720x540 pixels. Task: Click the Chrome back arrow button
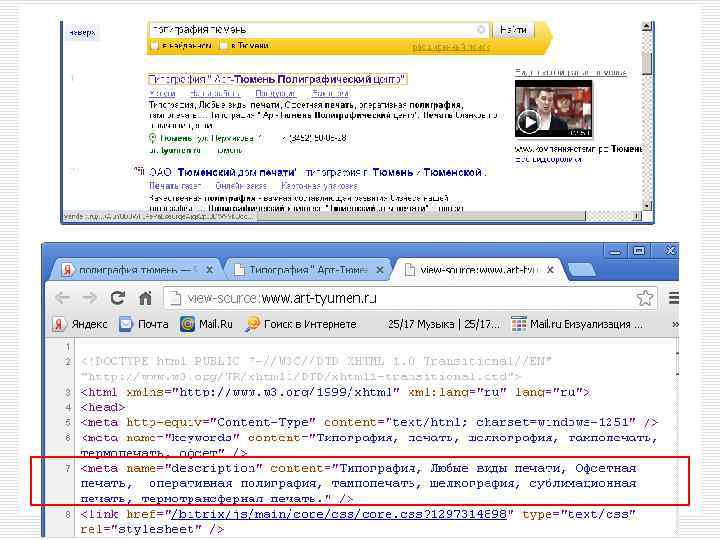[62, 298]
